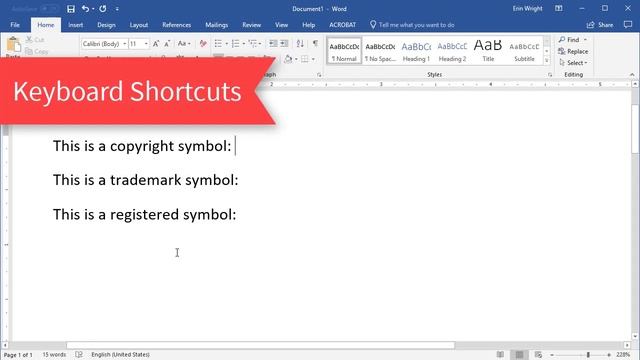Click the Share button
Screen dimensions: 640x360
tap(600, 25)
